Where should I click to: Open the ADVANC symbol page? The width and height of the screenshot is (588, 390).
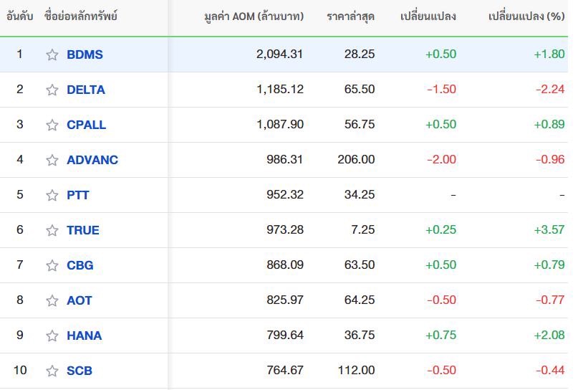[92, 160]
